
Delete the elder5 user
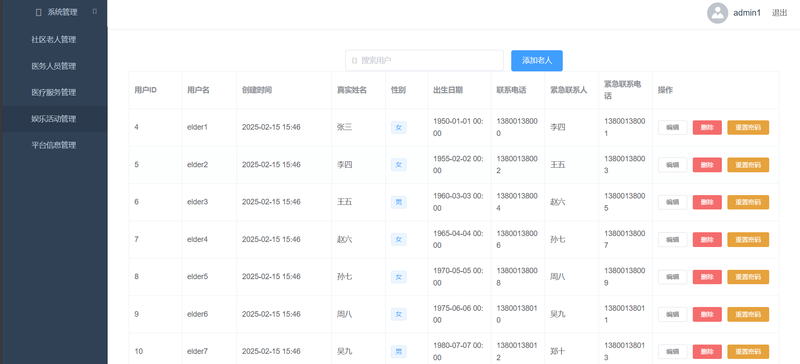pos(707,277)
